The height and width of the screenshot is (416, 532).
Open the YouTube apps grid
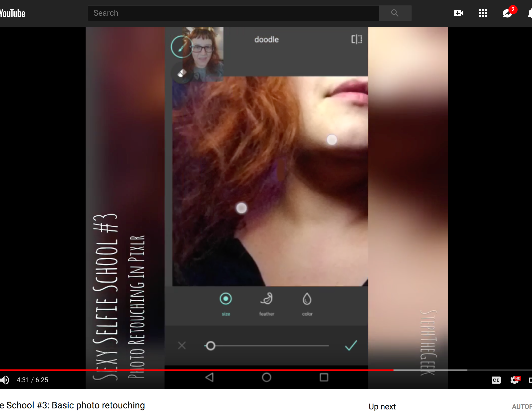click(x=483, y=13)
